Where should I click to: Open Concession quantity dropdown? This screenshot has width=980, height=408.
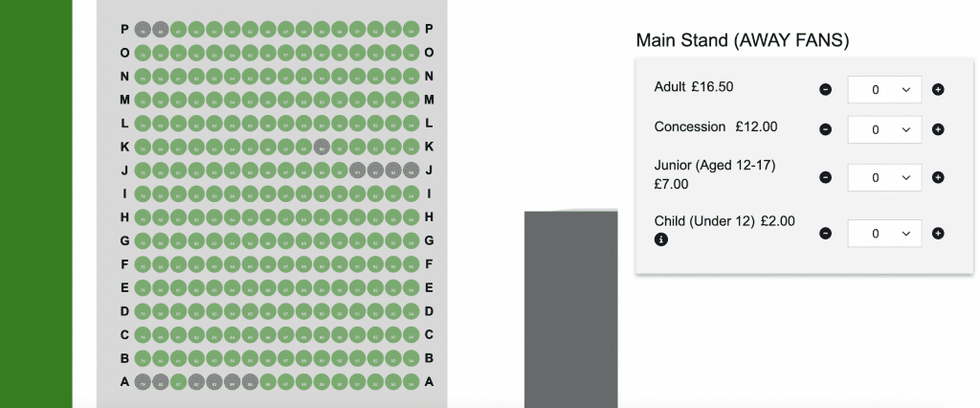click(884, 129)
